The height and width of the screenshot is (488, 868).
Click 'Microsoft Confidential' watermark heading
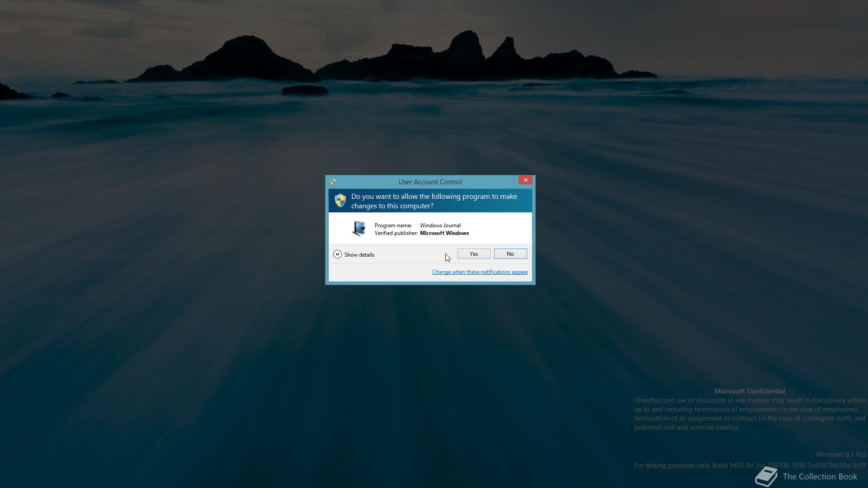click(749, 391)
